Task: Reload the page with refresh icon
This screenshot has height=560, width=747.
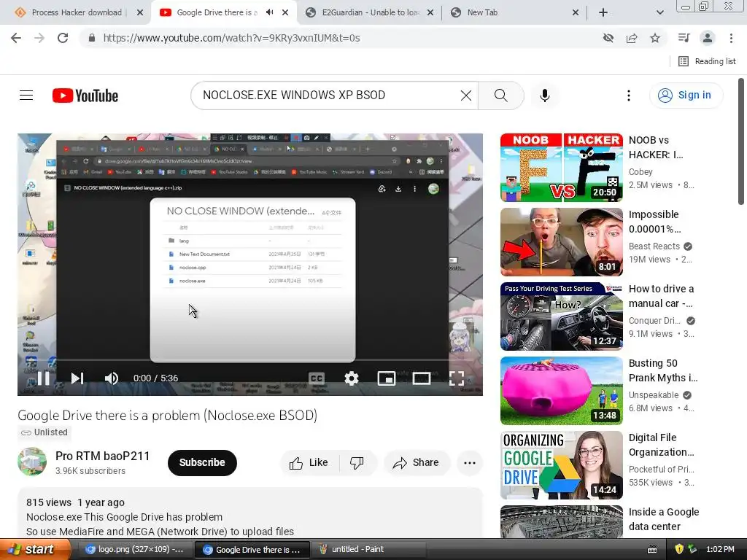Action: point(63,38)
